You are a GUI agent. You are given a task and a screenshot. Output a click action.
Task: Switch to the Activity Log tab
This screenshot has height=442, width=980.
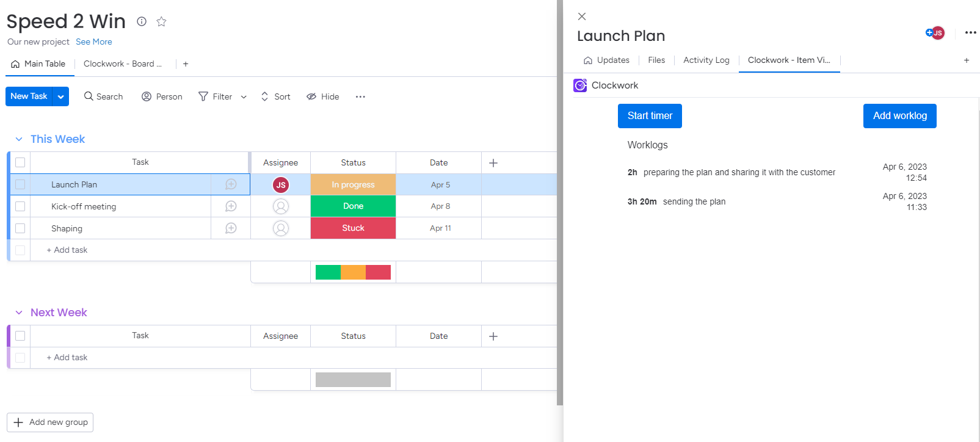pyautogui.click(x=706, y=60)
